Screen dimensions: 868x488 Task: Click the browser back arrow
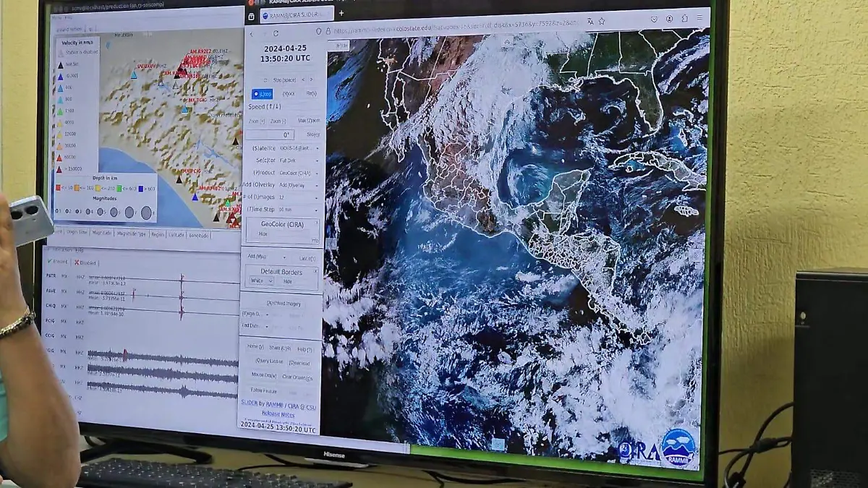[x=252, y=33]
